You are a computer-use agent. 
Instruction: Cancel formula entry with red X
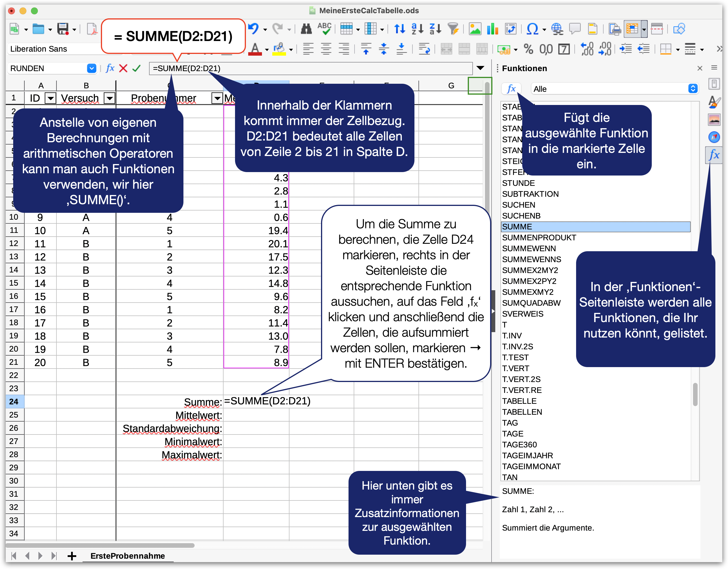pos(123,68)
